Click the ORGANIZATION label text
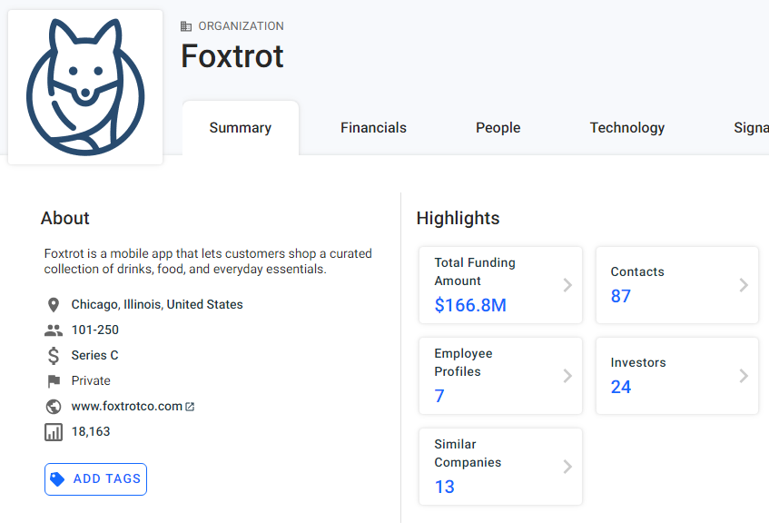 click(241, 26)
